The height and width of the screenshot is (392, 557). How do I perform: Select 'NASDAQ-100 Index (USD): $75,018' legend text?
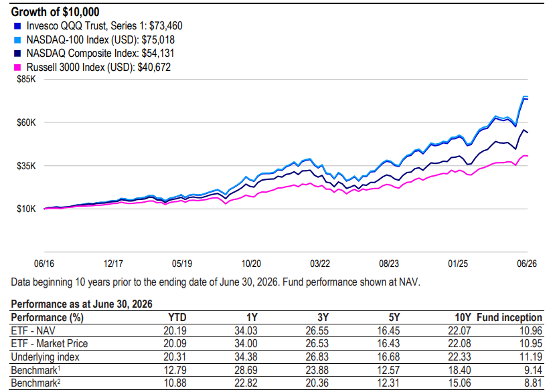tap(100, 39)
